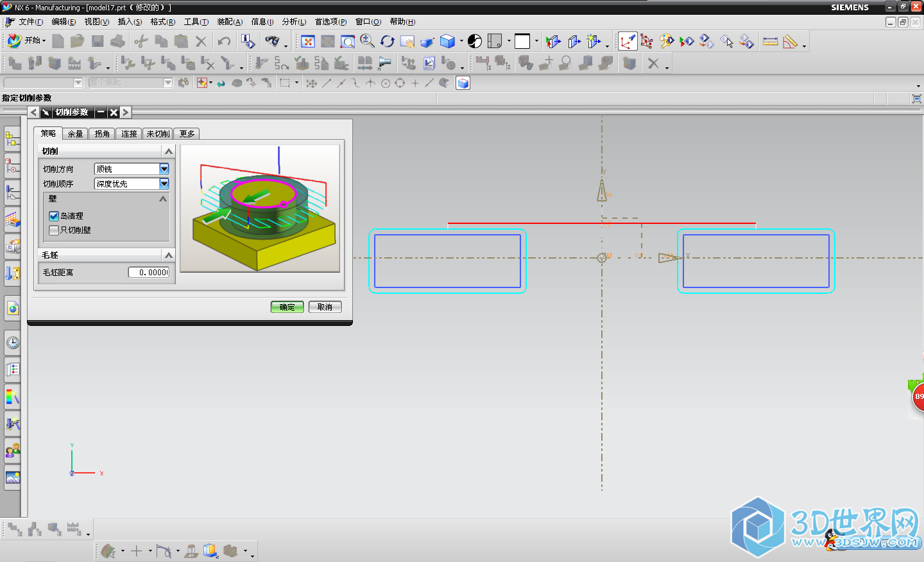The image size is (924, 562).
Task: Click the Information query icon
Action: pyautogui.click(x=248, y=41)
